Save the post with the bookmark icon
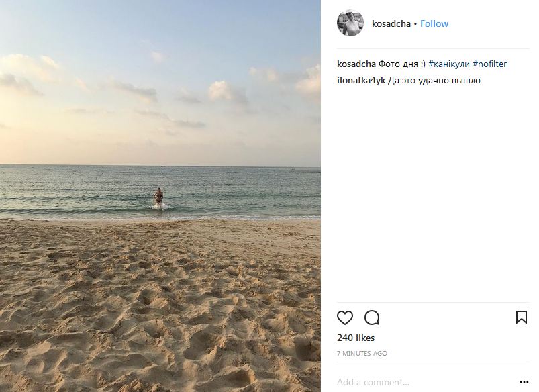The height and width of the screenshot is (392, 539). (521, 317)
